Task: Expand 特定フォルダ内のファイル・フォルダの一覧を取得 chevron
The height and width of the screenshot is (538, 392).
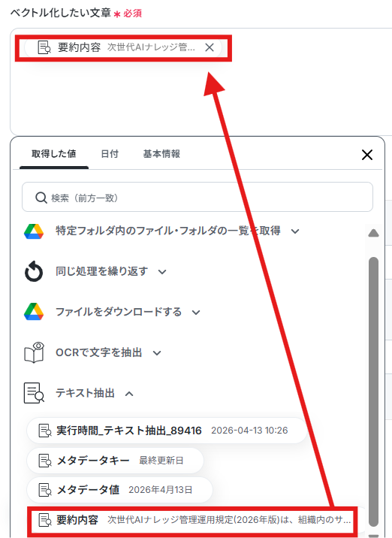Action: point(295,231)
